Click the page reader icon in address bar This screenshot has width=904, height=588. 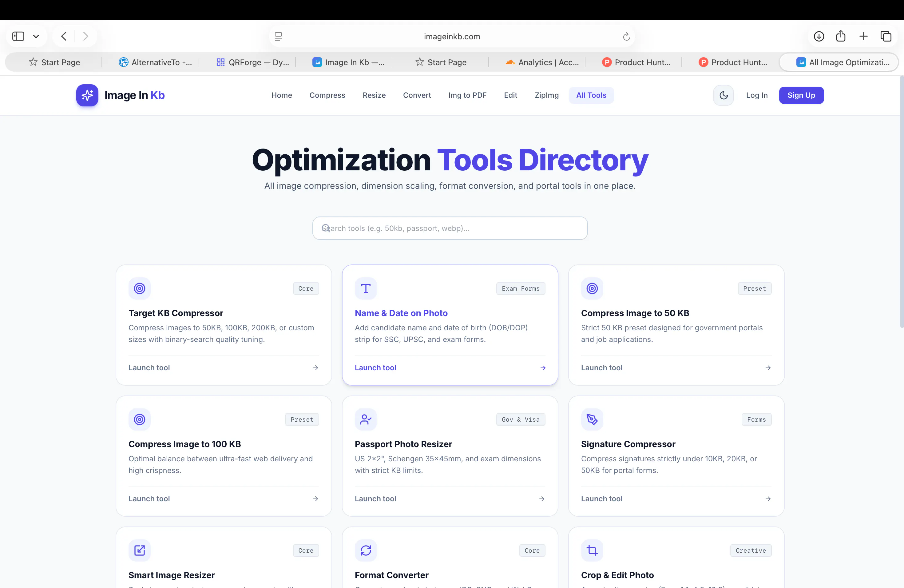pos(278,37)
